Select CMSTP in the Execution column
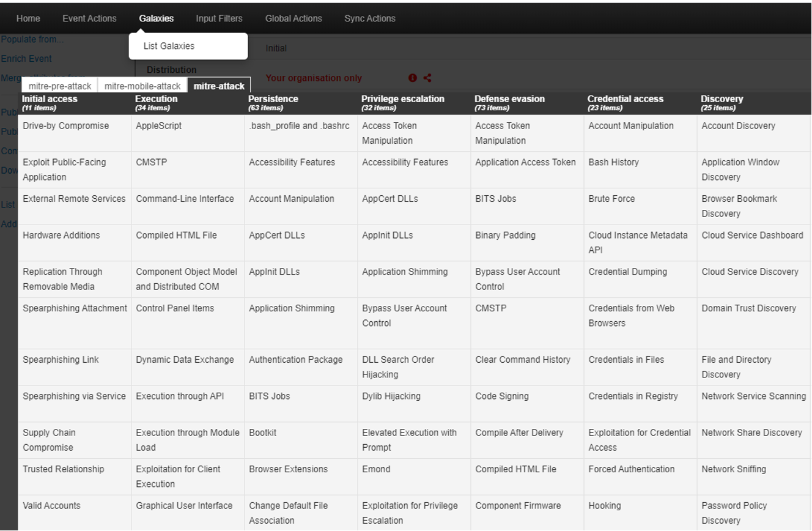 click(x=188, y=169)
